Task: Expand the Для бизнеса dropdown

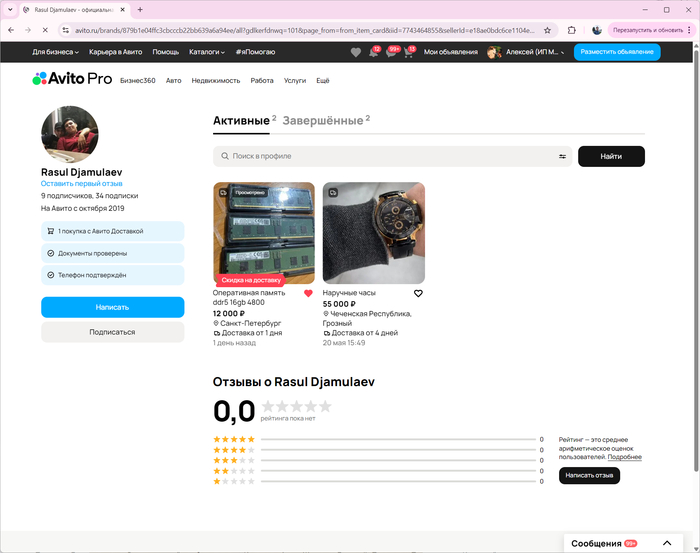Action: point(55,52)
